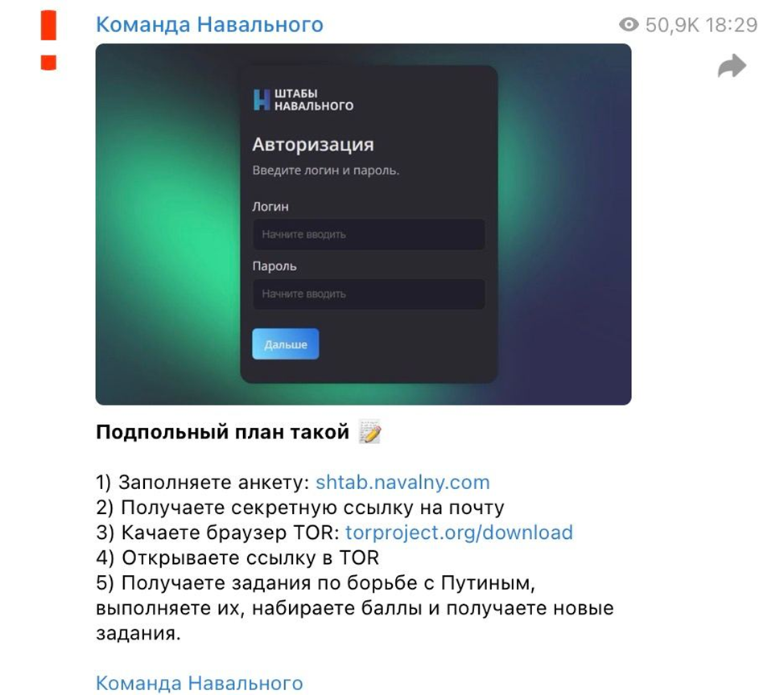
Task: Click the blue Дальше button
Action: coord(286,344)
